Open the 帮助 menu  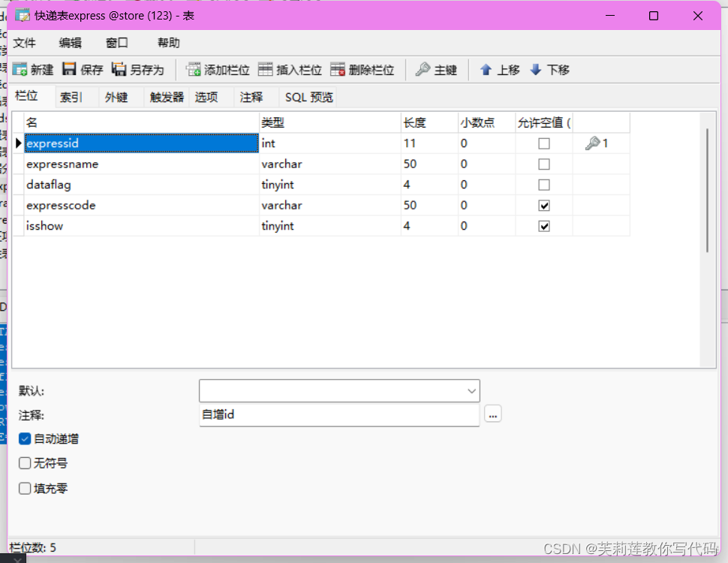169,44
